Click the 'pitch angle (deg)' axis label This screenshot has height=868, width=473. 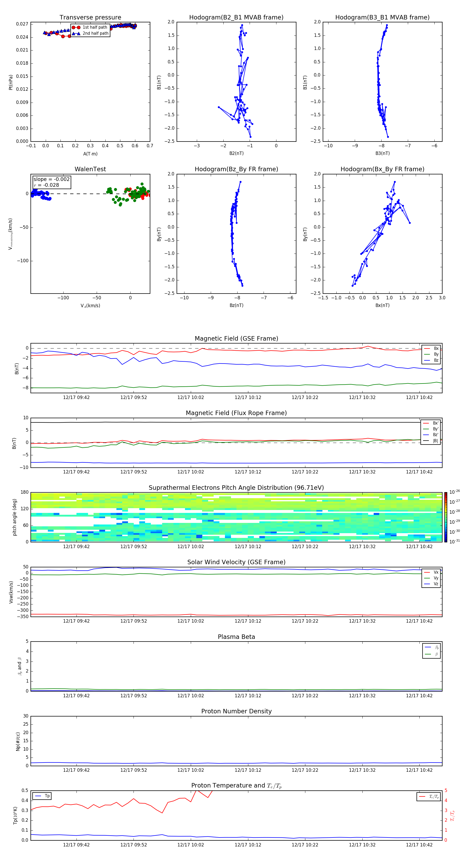pyautogui.click(x=14, y=517)
